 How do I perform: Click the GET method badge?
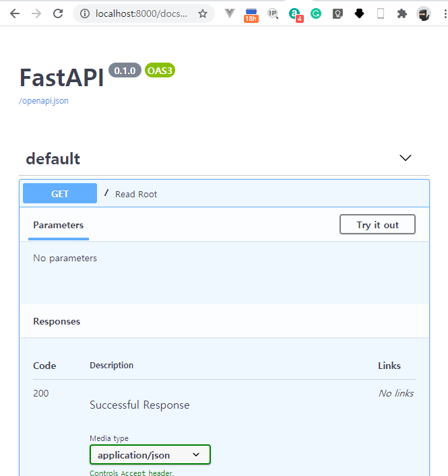60,193
